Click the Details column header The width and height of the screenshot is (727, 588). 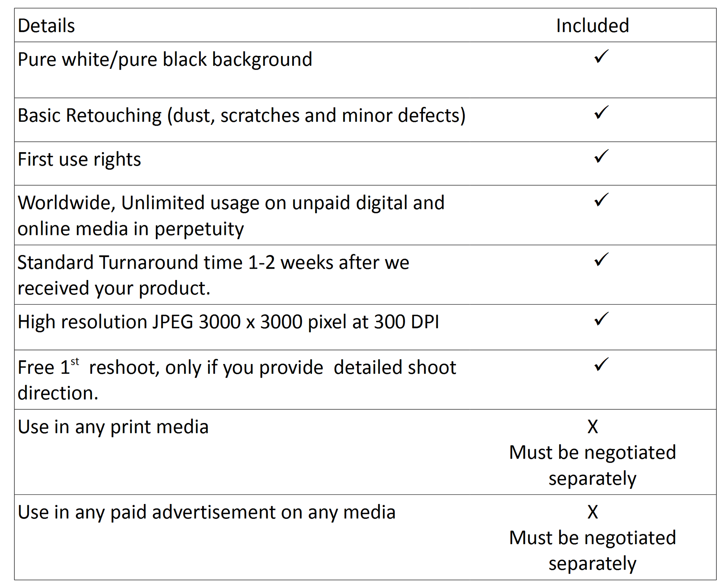pyautogui.click(x=46, y=26)
